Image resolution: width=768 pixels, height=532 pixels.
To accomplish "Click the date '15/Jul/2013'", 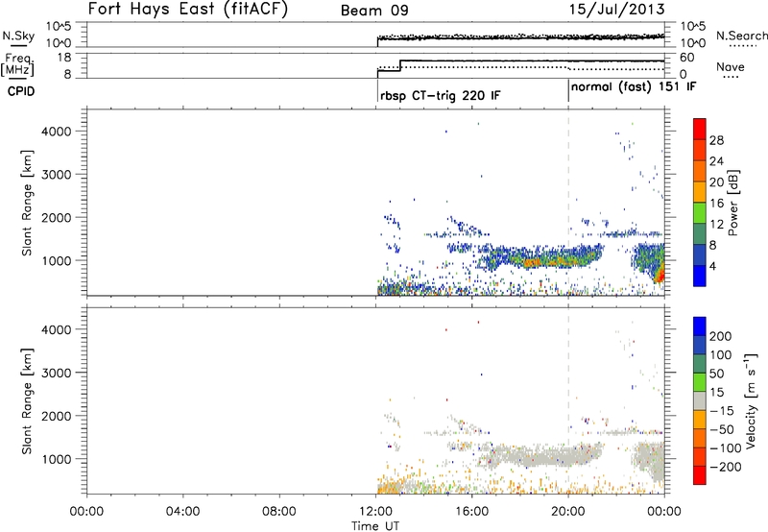I will (616, 10).
